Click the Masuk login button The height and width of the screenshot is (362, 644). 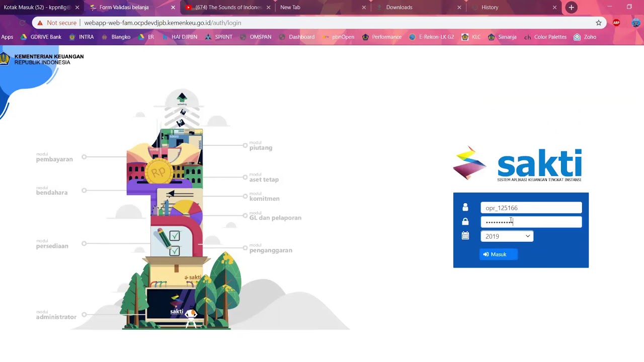click(x=498, y=254)
